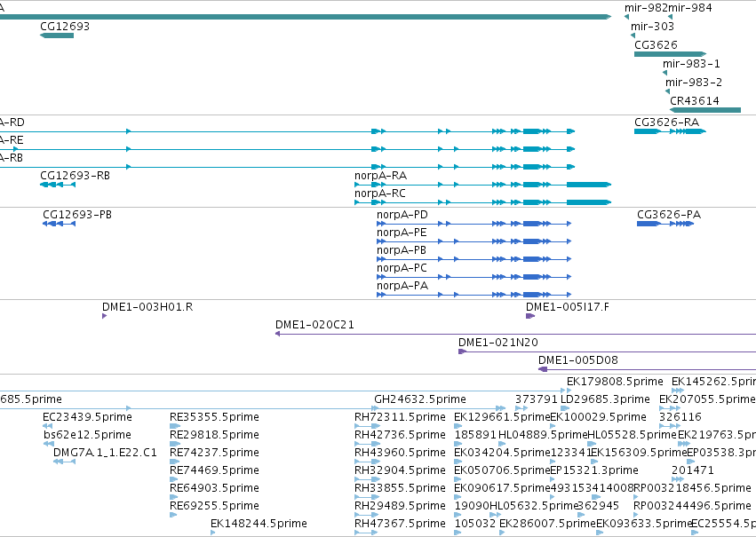756x537 pixels.
Task: Select RH33855.5prime EST label
Action: pyautogui.click(x=400, y=488)
